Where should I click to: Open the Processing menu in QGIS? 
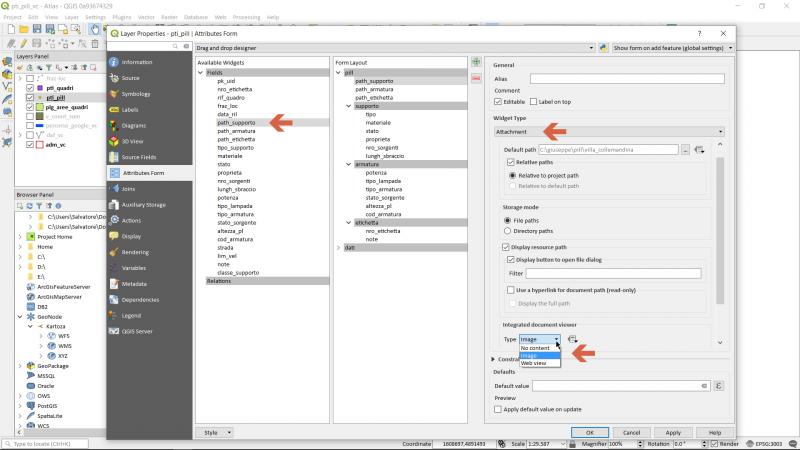pyautogui.click(x=246, y=17)
